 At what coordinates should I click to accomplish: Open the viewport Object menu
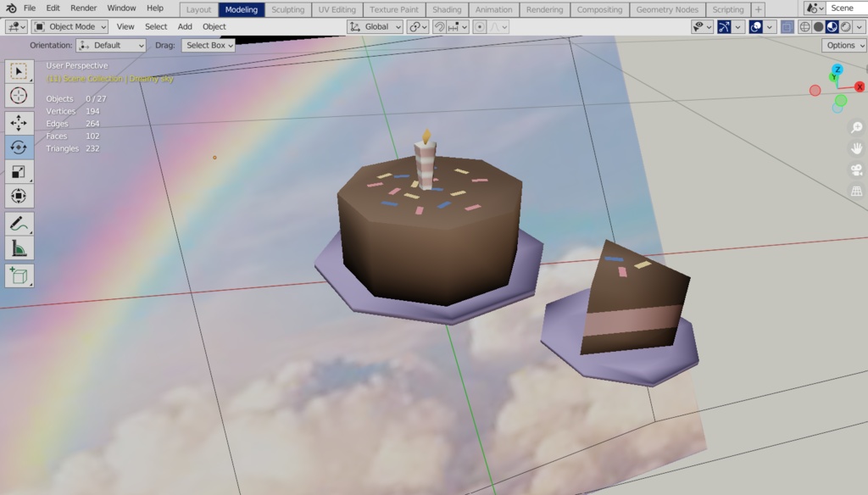pos(214,26)
